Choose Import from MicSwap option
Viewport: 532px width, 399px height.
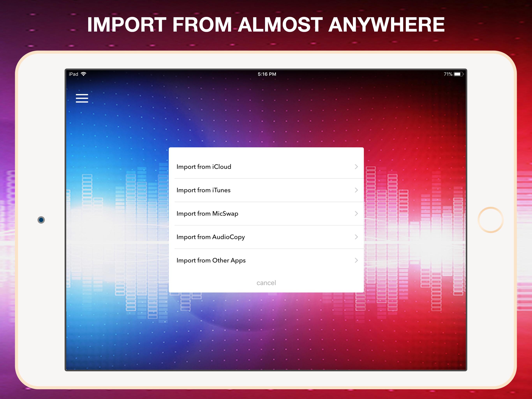click(x=207, y=214)
